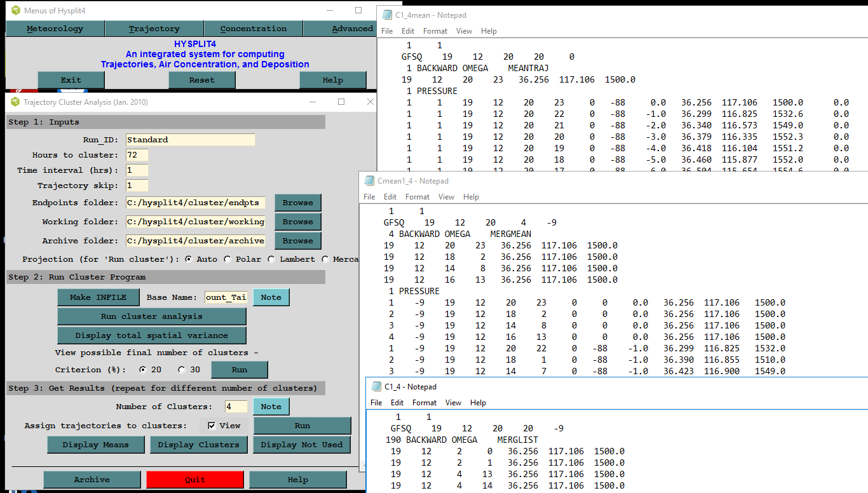868x493 pixels.
Task: Open Format menu in C1_4mean Notepad
Action: point(435,31)
